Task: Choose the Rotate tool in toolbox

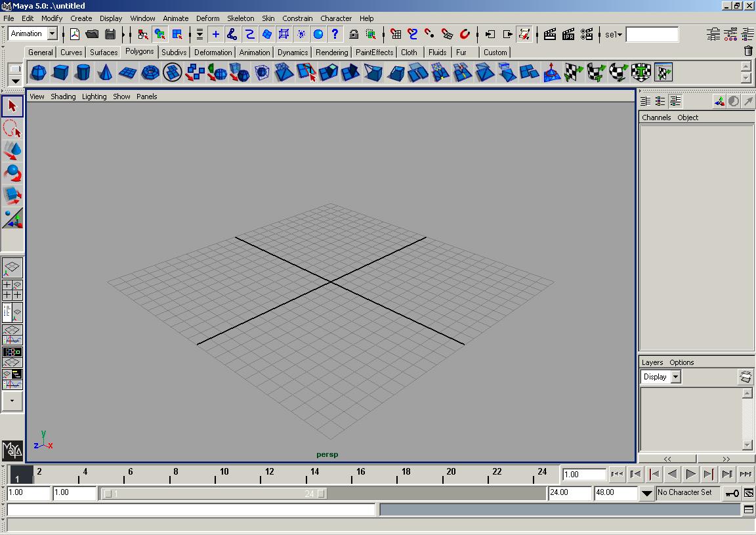Action: point(12,173)
